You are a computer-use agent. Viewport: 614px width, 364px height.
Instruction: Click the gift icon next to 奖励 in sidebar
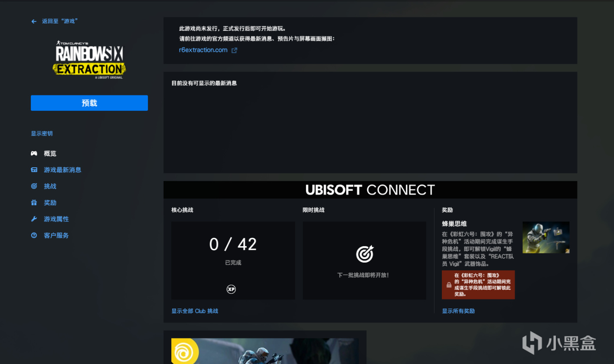click(x=34, y=203)
